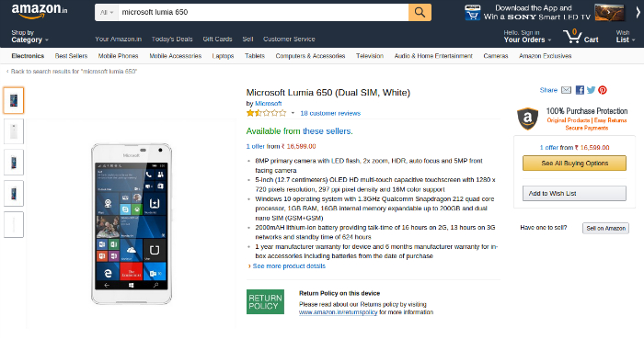Click Add to Wish List button
This screenshot has height=339, width=644.
click(574, 193)
